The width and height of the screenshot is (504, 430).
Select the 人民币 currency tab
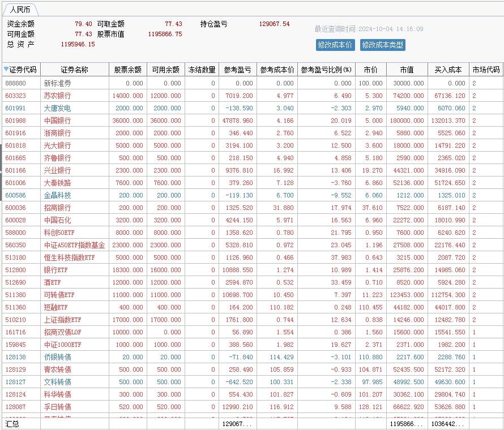(20, 10)
